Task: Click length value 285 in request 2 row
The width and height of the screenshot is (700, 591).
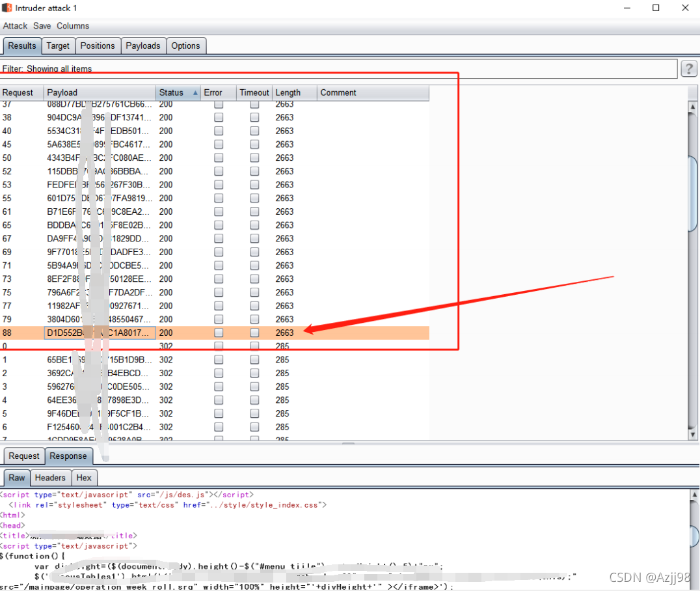Action: [282, 374]
